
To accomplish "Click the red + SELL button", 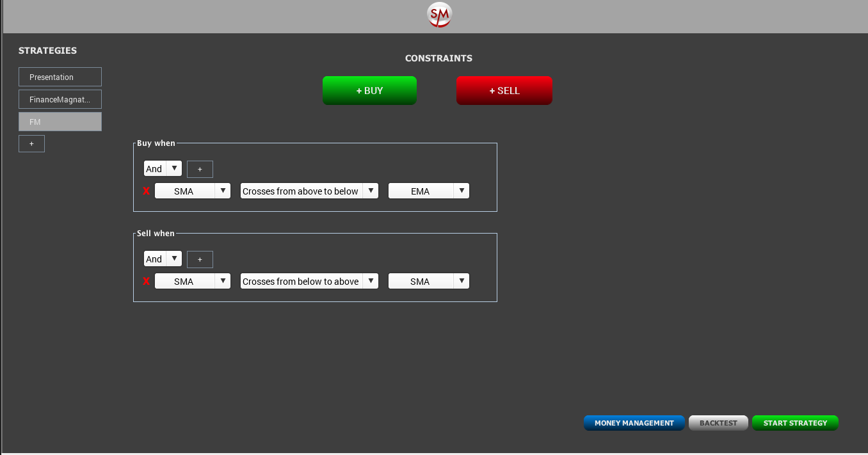I will (504, 90).
